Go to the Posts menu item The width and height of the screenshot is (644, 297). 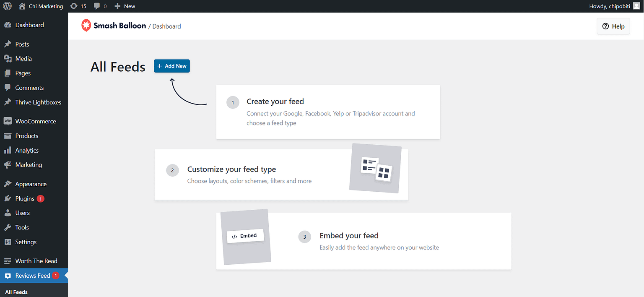coord(22,44)
